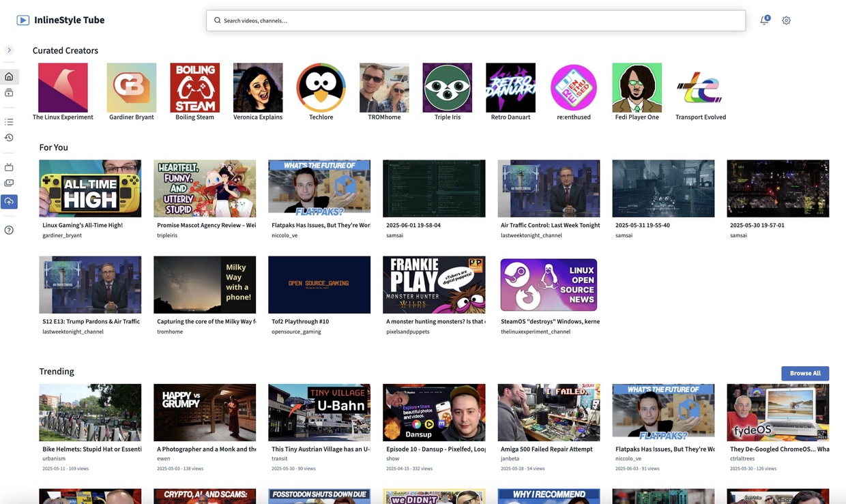
Task: Open the video titled 2025-05-31 19-55-40
Action: point(643,225)
